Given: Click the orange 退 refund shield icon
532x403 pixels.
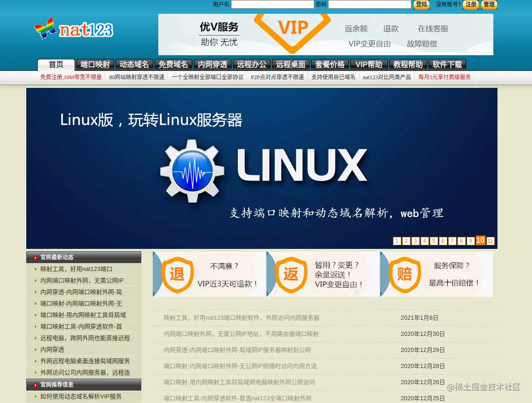Looking at the screenshot, I should 177,275.
